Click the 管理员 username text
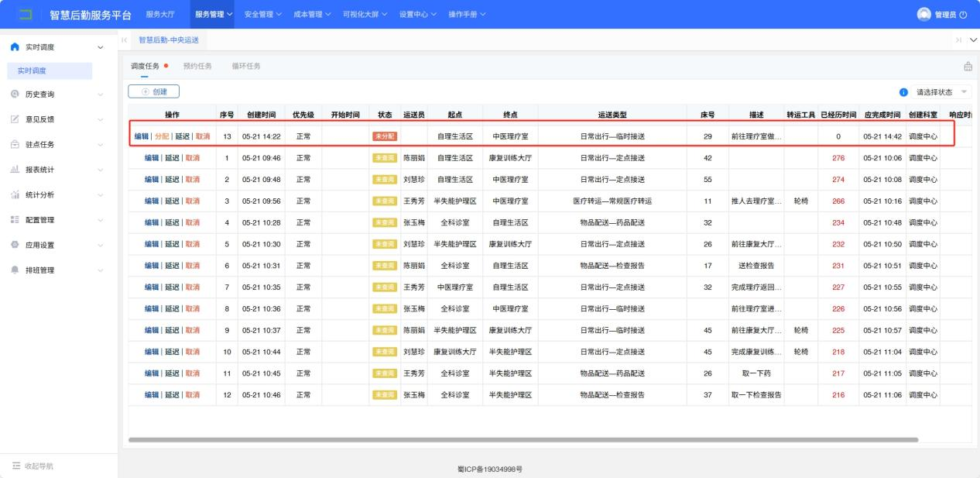 click(x=945, y=15)
